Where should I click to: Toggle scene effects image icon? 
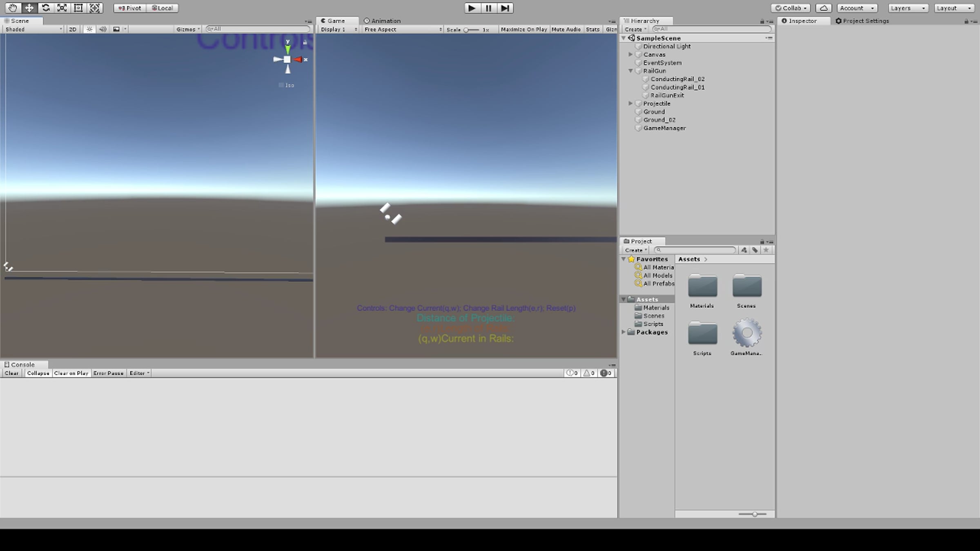click(116, 29)
